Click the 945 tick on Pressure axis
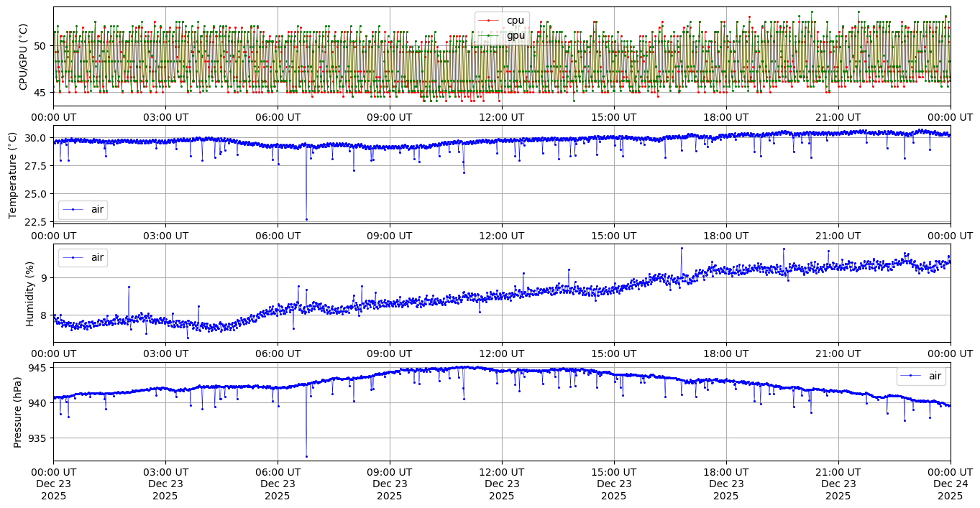 (x=39, y=368)
